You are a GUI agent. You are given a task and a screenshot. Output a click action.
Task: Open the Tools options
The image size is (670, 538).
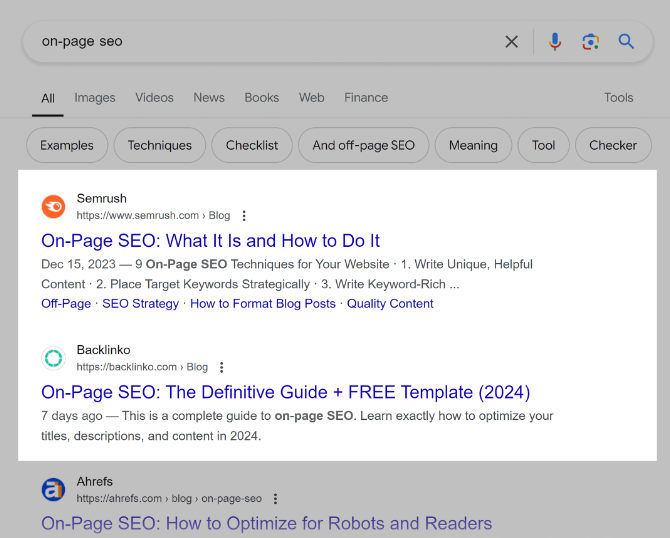click(618, 98)
